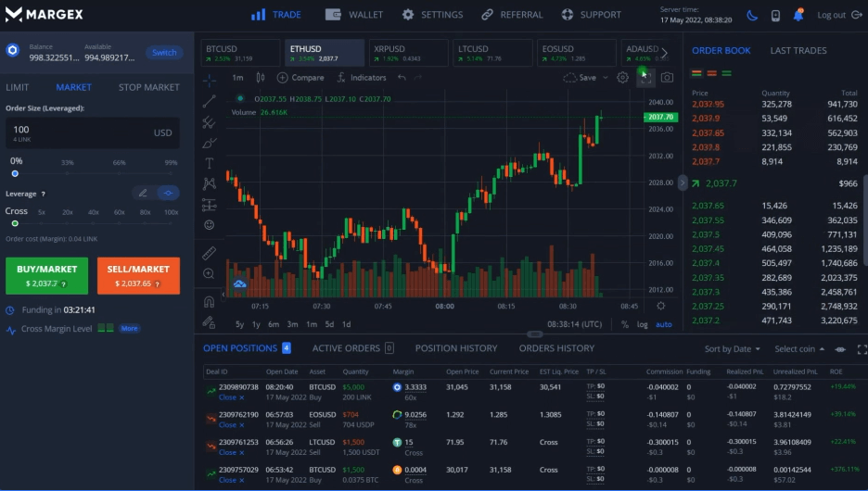Image resolution: width=868 pixels, height=491 pixels.
Task: Click the Switch balance button
Action: click(164, 52)
